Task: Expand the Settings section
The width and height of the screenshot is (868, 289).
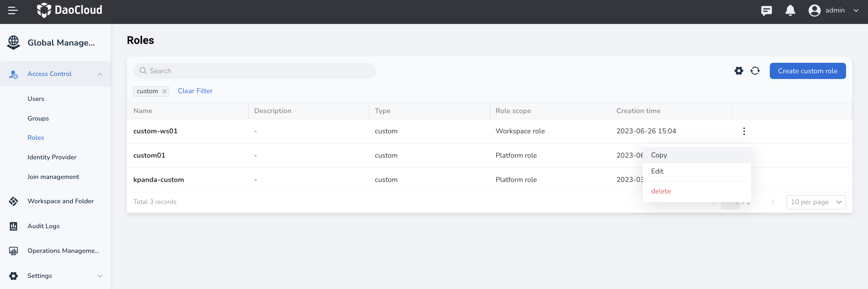Action: tap(100, 276)
